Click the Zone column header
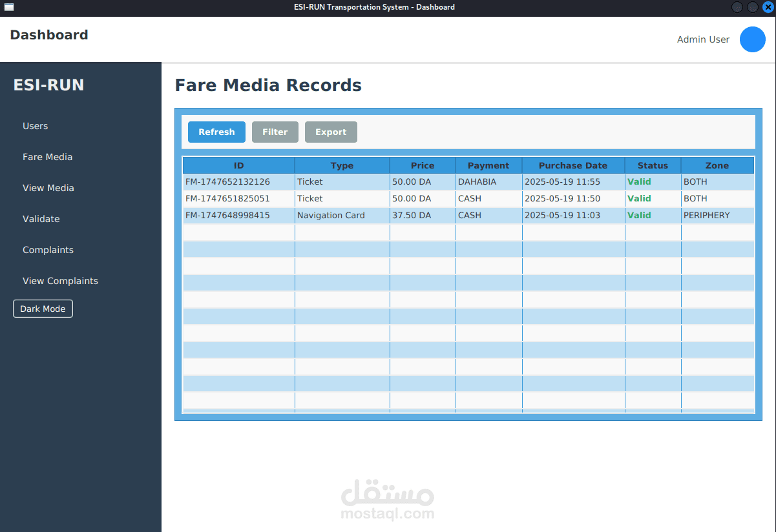The width and height of the screenshot is (776, 532). coord(717,165)
